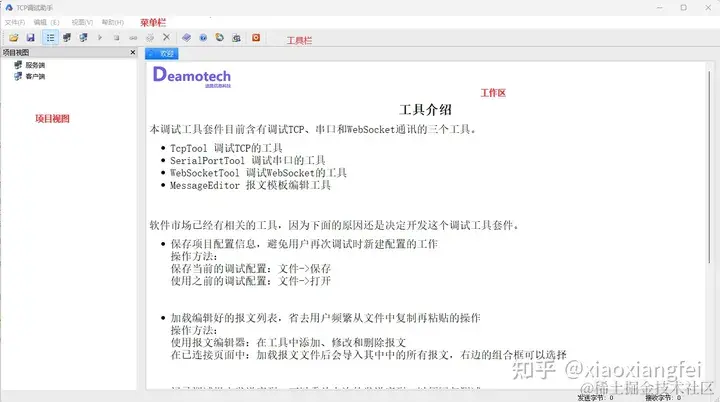Click the 客户端 node icon
Screen dimensions: 720x402
(x=18, y=76)
